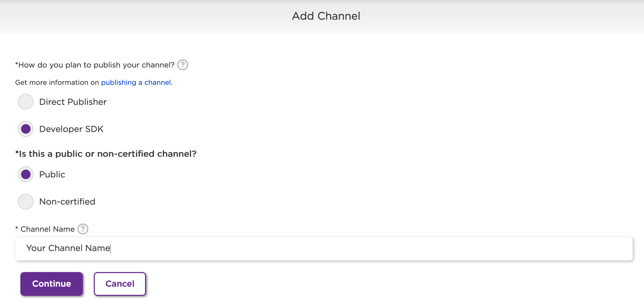
Task: Click the 'Add Channel' page title
Action: [x=326, y=16]
